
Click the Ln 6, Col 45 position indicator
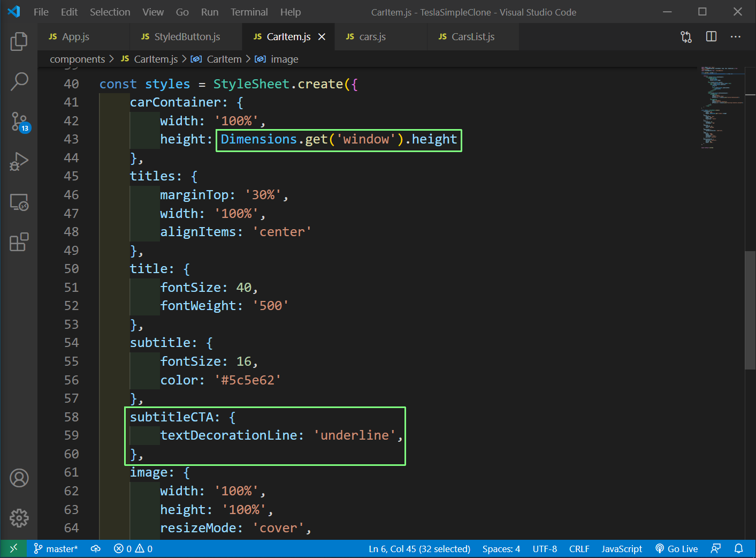point(419,548)
